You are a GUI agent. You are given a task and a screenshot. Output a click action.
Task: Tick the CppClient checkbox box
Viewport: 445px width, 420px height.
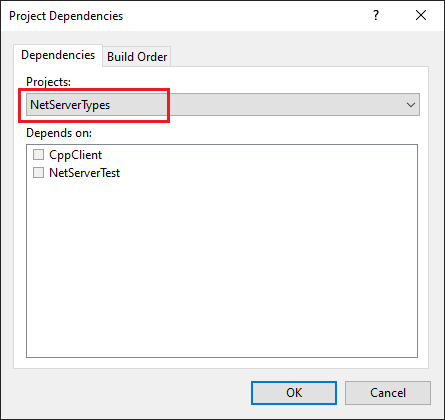pyautogui.click(x=38, y=155)
